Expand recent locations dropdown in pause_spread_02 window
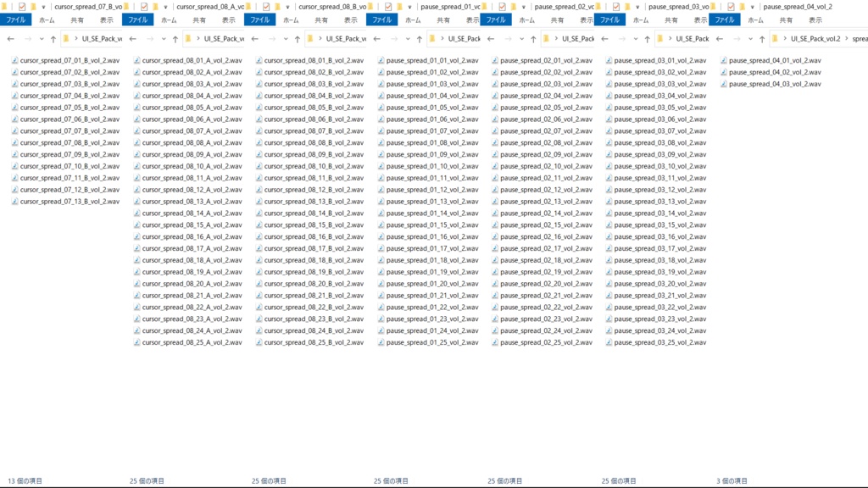The width and height of the screenshot is (868, 488). tap(521, 39)
